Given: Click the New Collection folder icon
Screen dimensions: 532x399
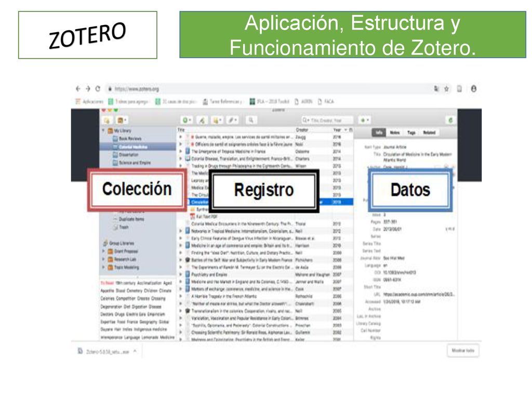Looking at the screenshot, I should (107, 121).
